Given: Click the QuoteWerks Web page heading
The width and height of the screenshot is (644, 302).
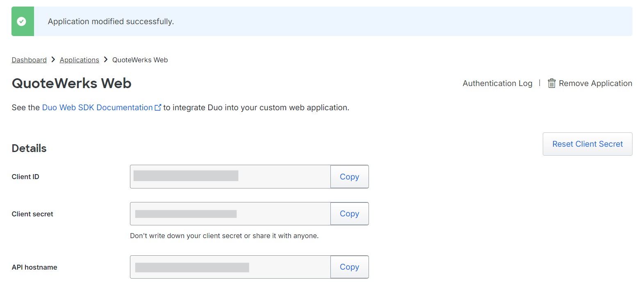Looking at the screenshot, I should 71,83.
